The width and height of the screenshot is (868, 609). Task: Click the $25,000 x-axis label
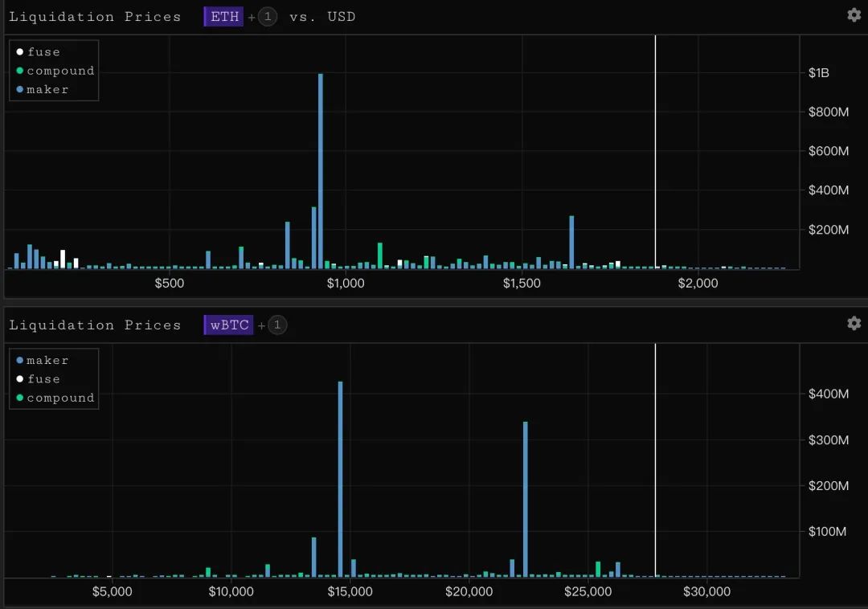pos(588,591)
